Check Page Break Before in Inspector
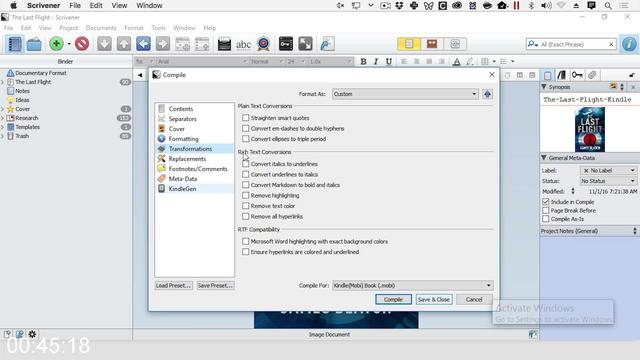This screenshot has width=640, height=360. 546,211
